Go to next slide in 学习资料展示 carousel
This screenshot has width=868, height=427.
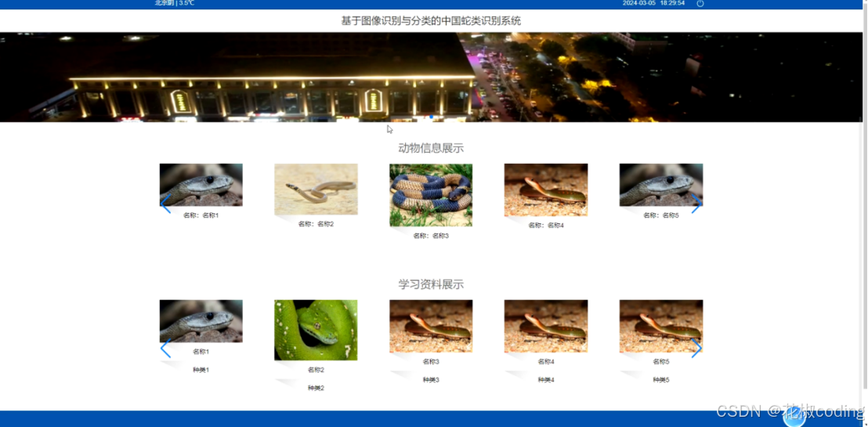[696, 349]
